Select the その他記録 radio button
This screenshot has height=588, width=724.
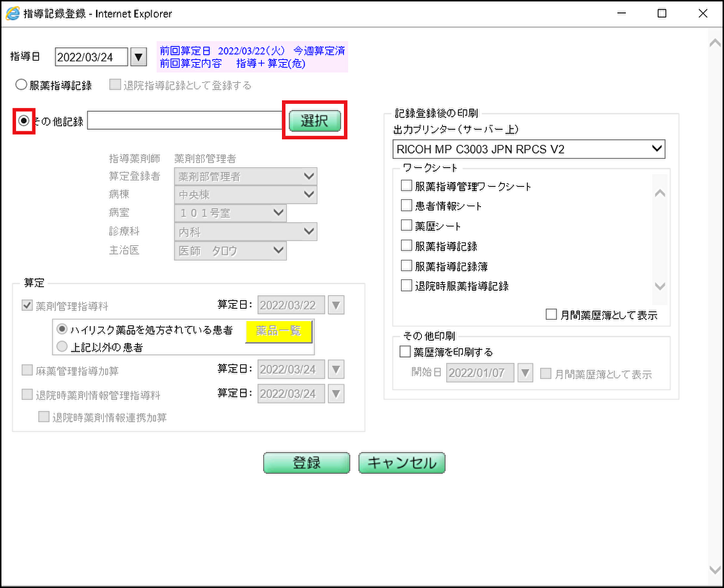pos(25,120)
